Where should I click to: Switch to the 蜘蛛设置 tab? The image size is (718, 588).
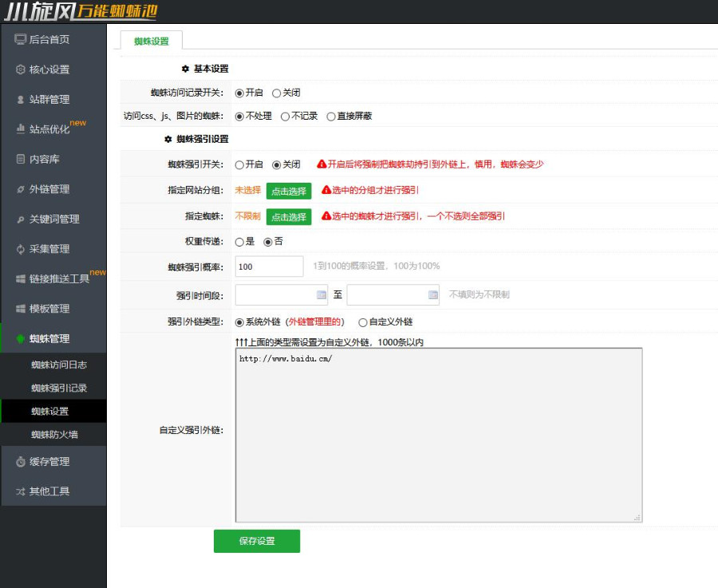(151, 41)
